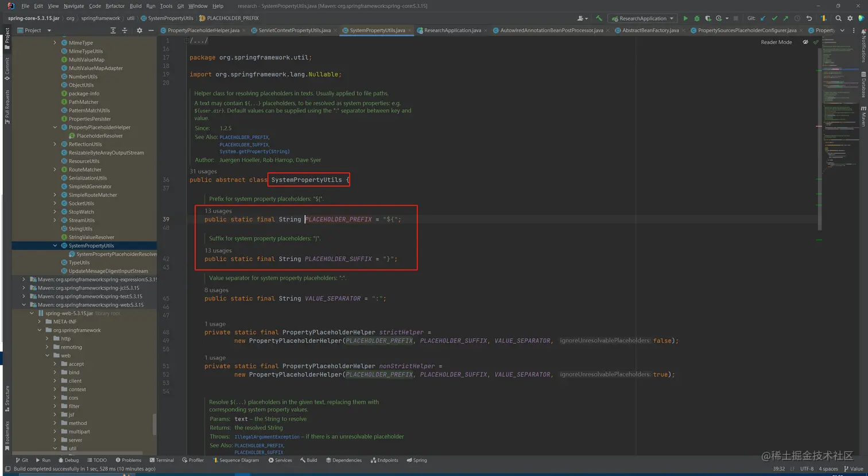Toggle the Problems tool window
This screenshot has width=868, height=476.
(128, 460)
